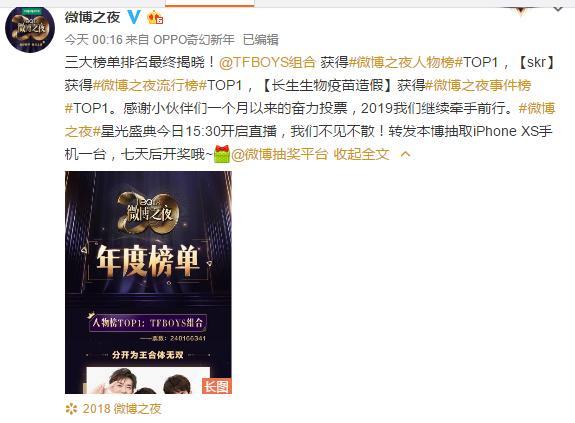This screenshot has height=423, width=575.
Task: Click the up arrow beside 收起全文
Action: [x=405, y=154]
